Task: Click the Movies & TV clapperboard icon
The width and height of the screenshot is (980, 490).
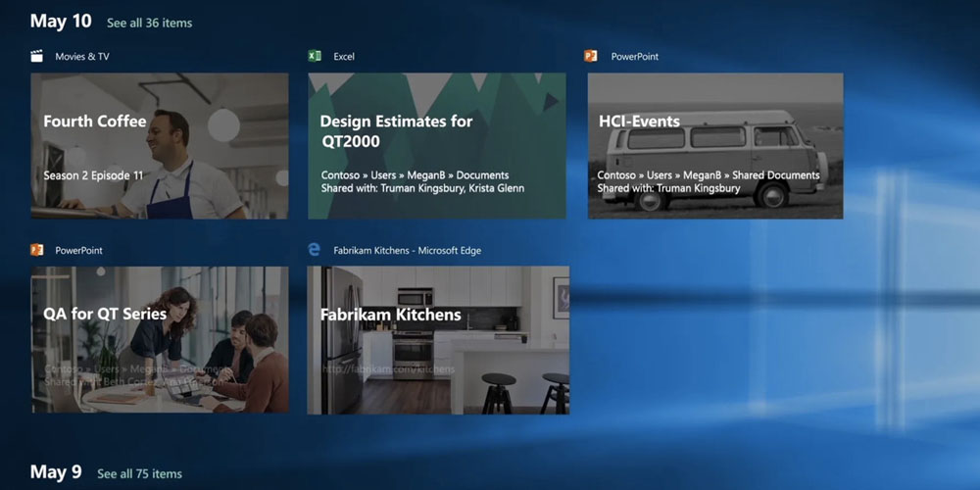Action: (x=37, y=56)
